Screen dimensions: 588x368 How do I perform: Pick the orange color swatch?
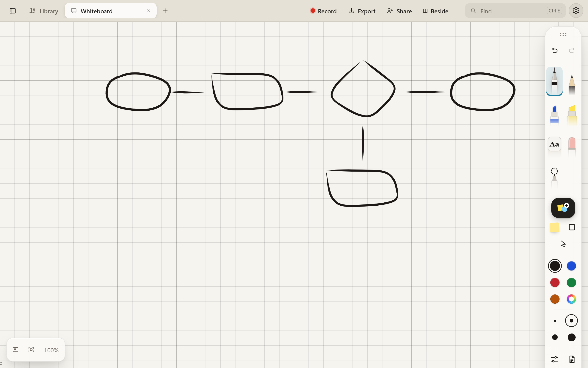point(555,299)
